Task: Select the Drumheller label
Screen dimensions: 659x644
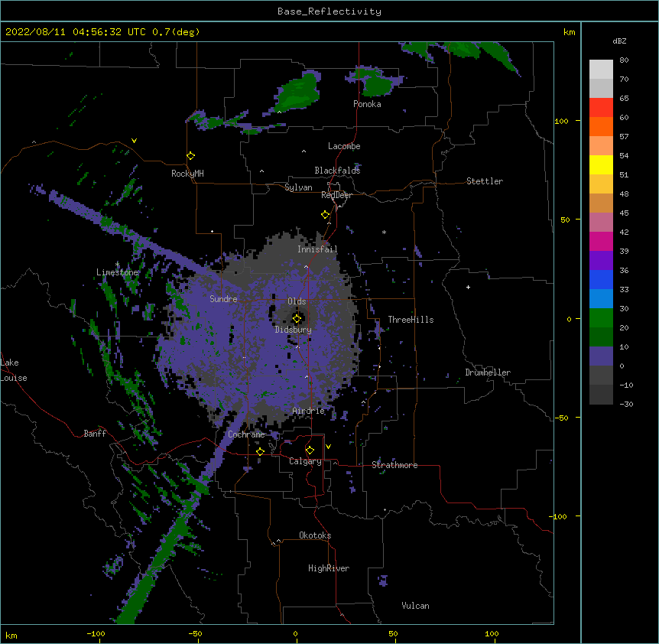Action: (488, 372)
